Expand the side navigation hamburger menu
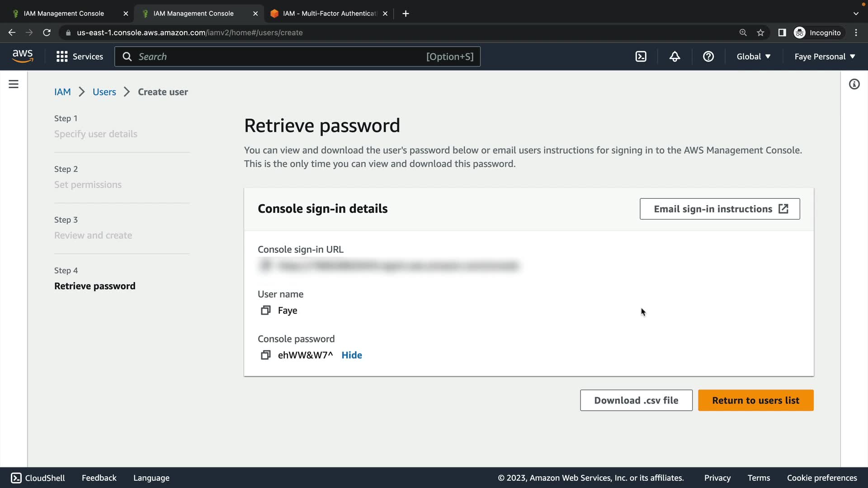Screen dimensions: 868x488 14,84
